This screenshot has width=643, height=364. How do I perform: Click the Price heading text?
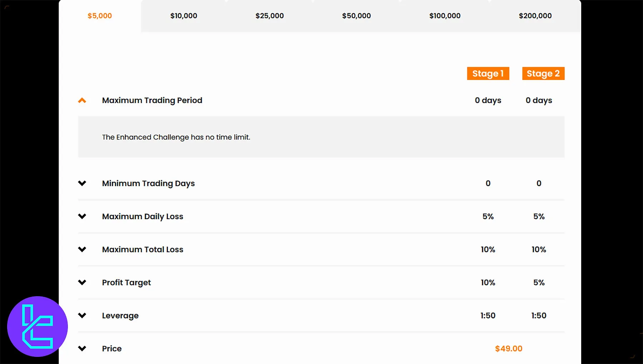point(112,349)
